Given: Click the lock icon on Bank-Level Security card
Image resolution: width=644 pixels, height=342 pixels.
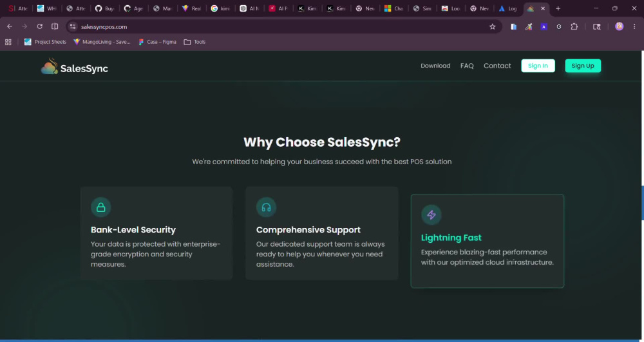Looking at the screenshot, I should coord(100,207).
